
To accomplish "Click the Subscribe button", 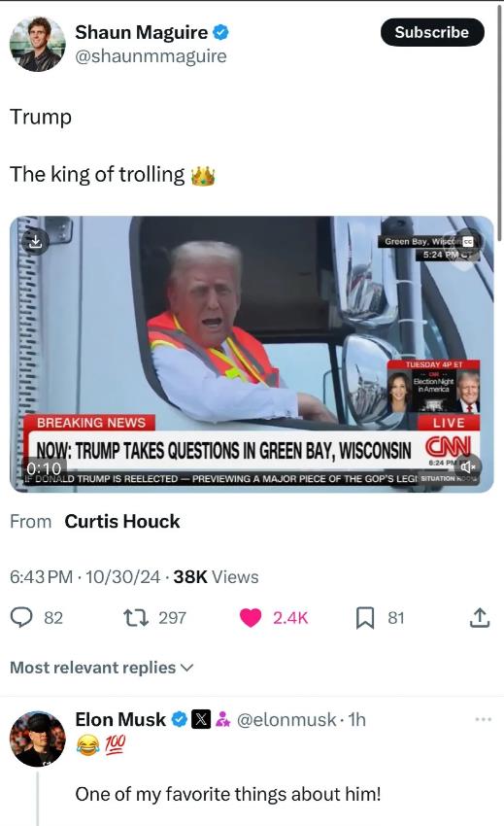I will (432, 32).
